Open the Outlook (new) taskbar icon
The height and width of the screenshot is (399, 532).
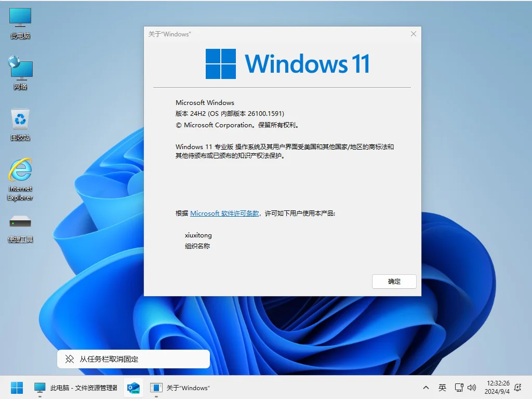[x=134, y=388]
